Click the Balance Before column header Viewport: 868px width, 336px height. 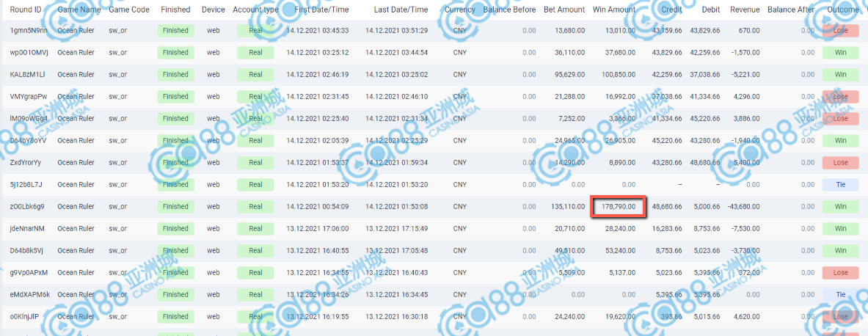click(x=509, y=10)
